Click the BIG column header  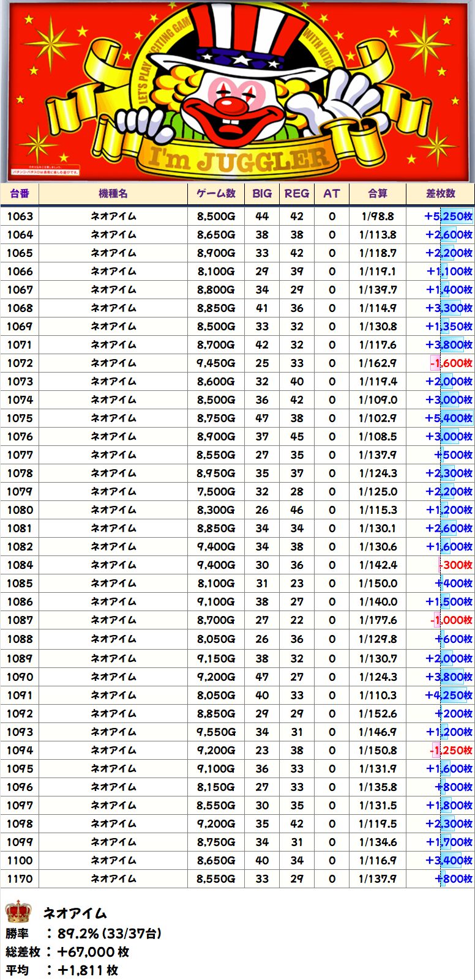[262, 194]
